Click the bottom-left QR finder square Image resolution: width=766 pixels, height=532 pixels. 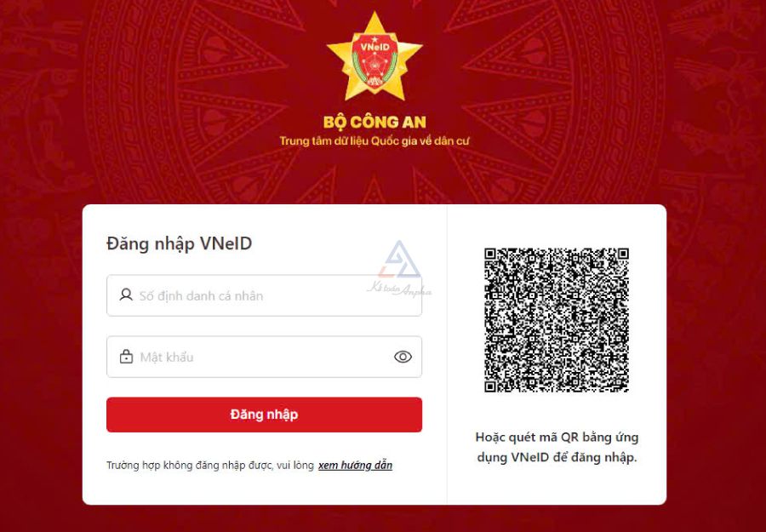(x=490, y=386)
